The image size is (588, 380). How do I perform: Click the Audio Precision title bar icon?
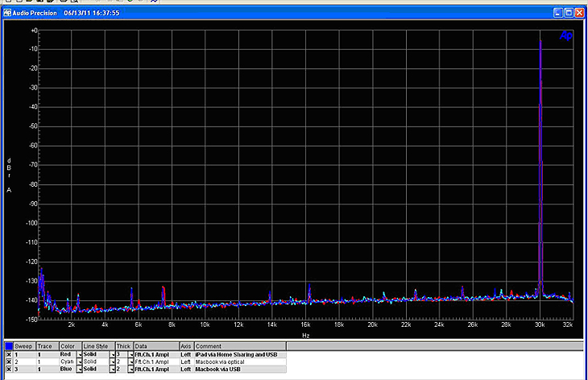tap(6, 13)
